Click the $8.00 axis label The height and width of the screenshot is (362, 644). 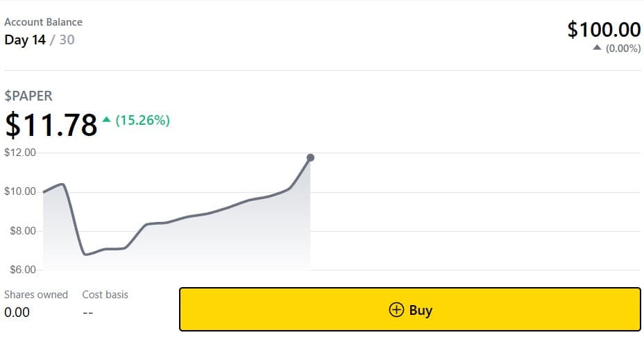click(x=23, y=231)
